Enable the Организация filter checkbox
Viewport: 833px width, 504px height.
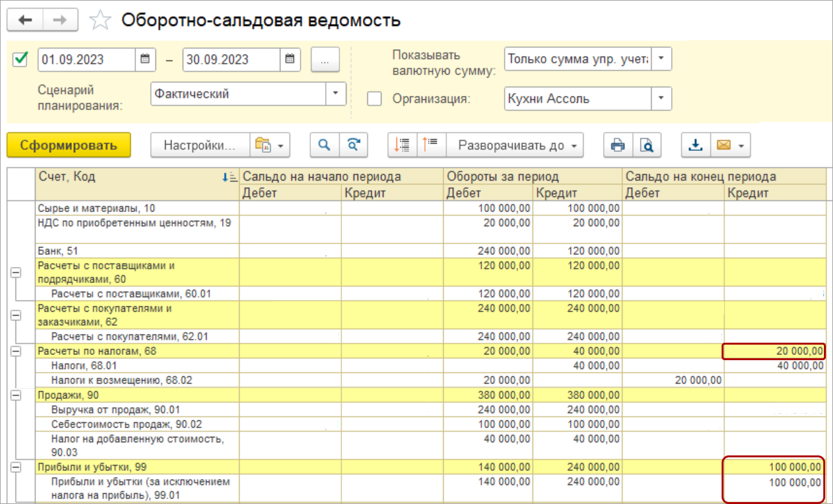pyautogui.click(x=374, y=99)
